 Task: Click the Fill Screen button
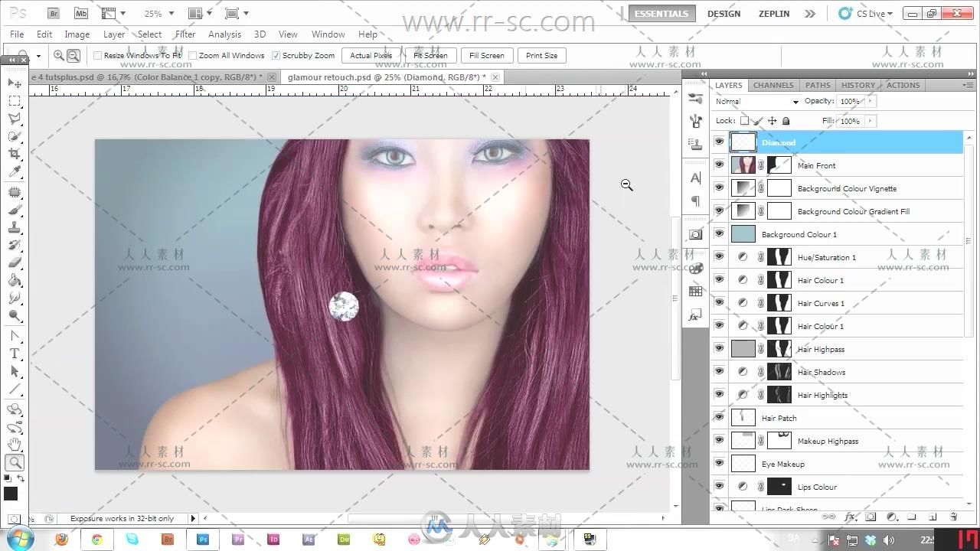487,55
